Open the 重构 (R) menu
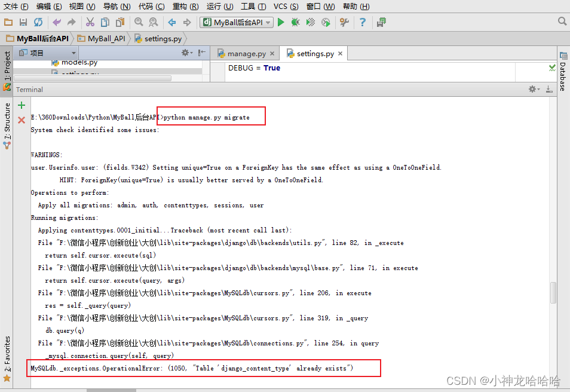This screenshot has height=392, width=570. point(185,6)
